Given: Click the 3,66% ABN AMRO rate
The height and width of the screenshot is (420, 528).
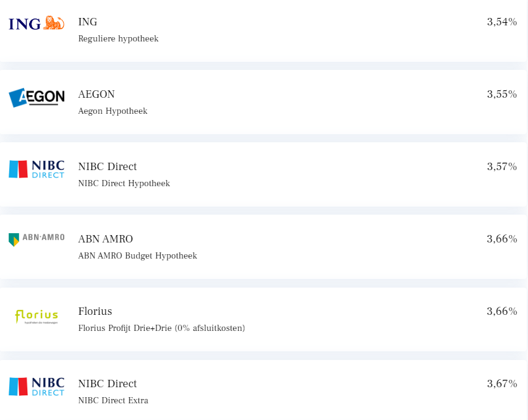Looking at the screenshot, I should 502,239.
